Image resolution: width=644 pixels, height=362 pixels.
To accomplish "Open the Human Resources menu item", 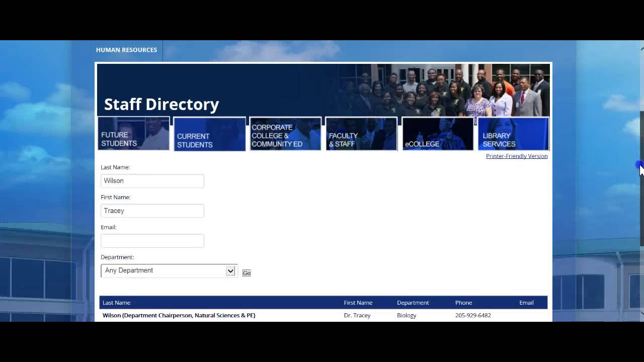I will tap(126, 50).
